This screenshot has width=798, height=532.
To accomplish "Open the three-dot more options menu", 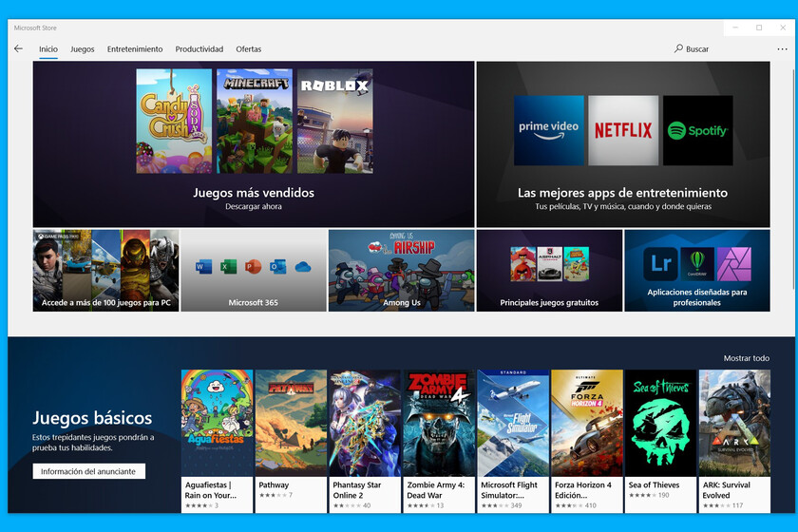I will coord(782,49).
